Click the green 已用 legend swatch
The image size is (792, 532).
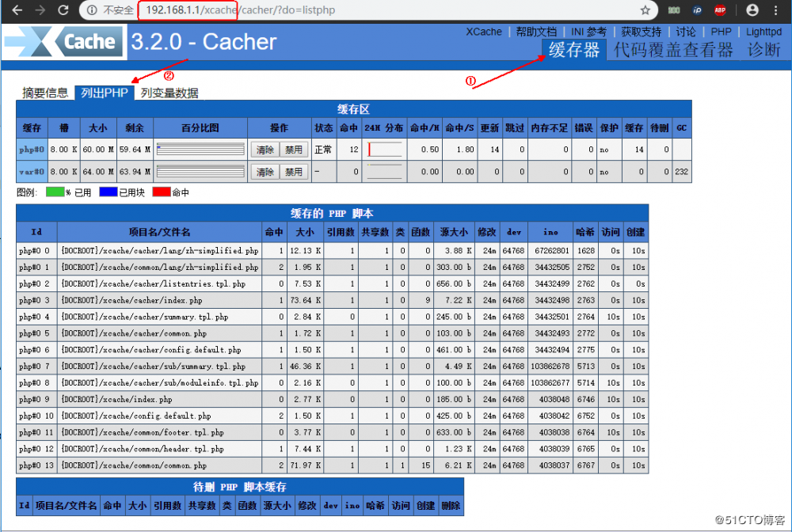pos(55,192)
